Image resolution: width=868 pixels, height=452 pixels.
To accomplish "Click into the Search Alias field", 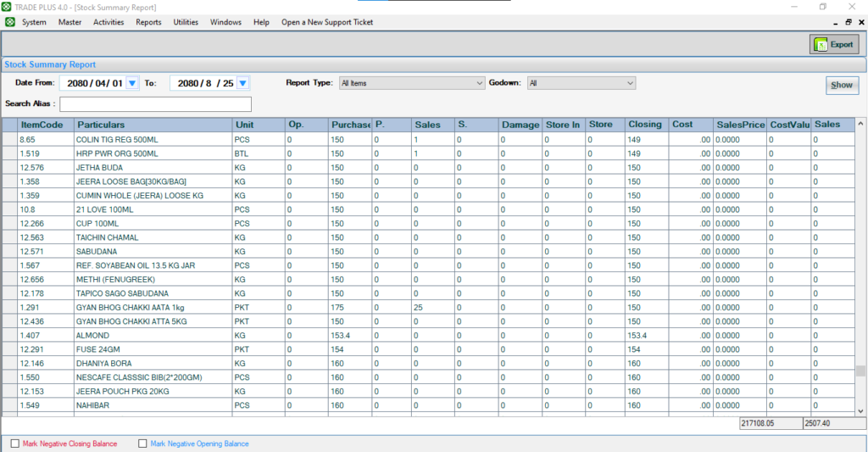I will point(155,104).
